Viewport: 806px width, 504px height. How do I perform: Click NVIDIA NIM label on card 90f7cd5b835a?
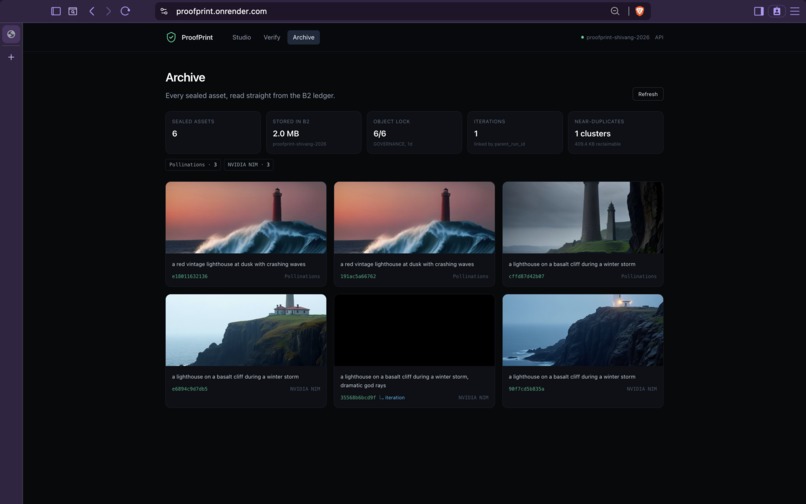(642, 389)
